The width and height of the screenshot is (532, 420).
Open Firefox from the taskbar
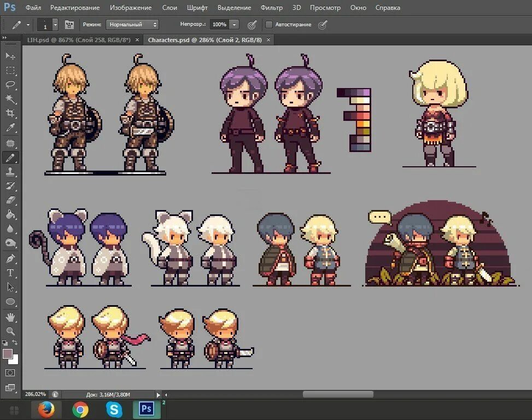click(x=46, y=410)
